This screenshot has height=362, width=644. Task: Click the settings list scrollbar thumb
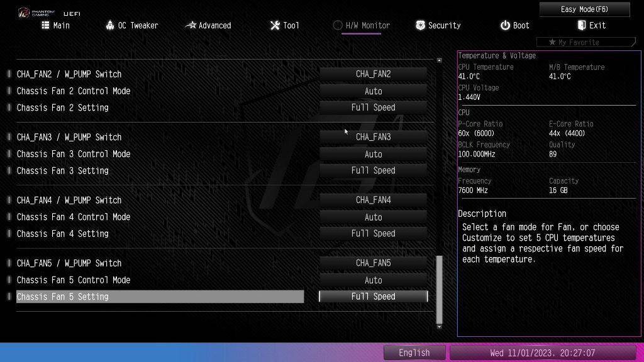(x=439, y=289)
